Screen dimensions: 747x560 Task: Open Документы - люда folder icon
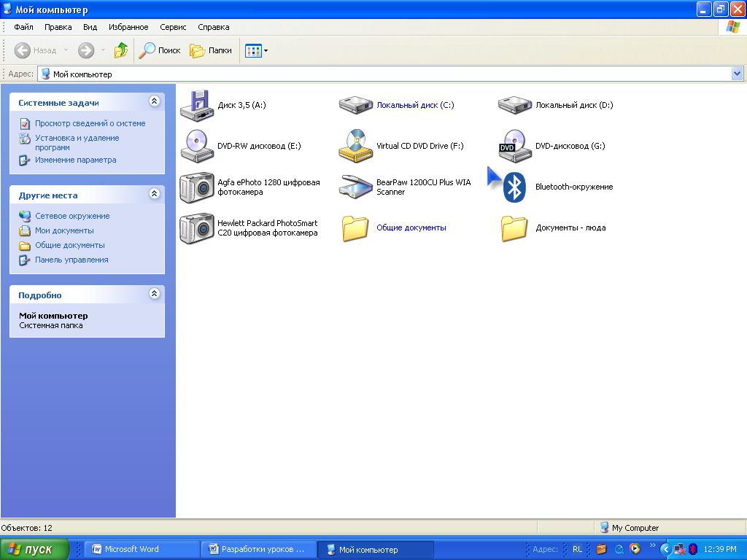point(514,228)
